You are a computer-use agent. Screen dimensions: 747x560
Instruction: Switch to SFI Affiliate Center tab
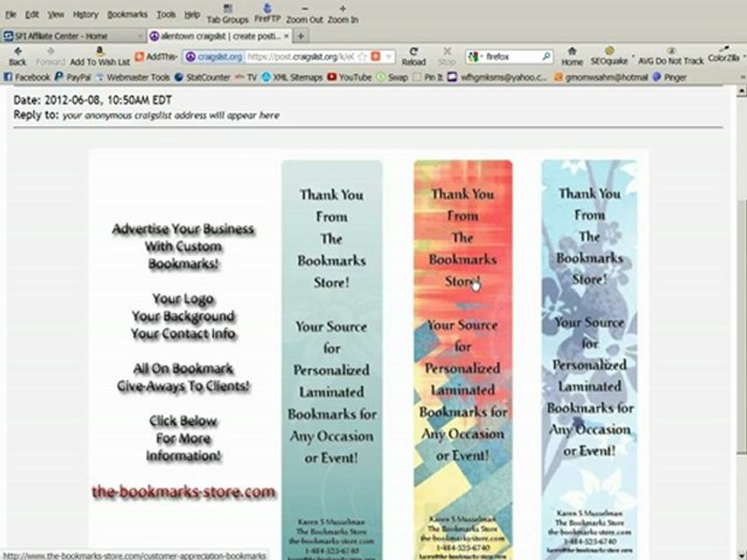click(72, 36)
